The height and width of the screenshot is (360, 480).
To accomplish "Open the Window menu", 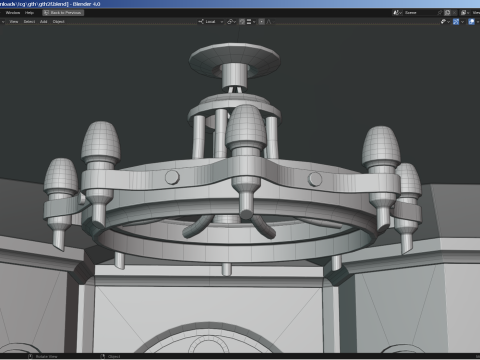I will (13, 13).
